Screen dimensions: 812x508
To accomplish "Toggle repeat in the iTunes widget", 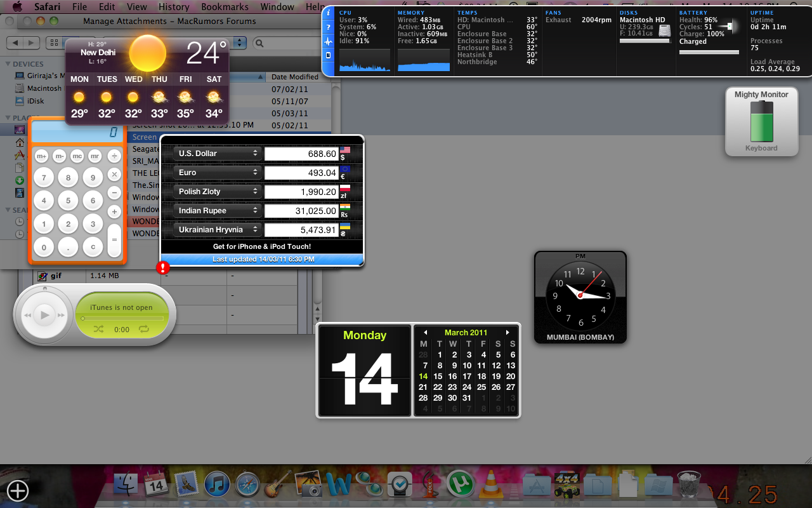I will (x=144, y=329).
